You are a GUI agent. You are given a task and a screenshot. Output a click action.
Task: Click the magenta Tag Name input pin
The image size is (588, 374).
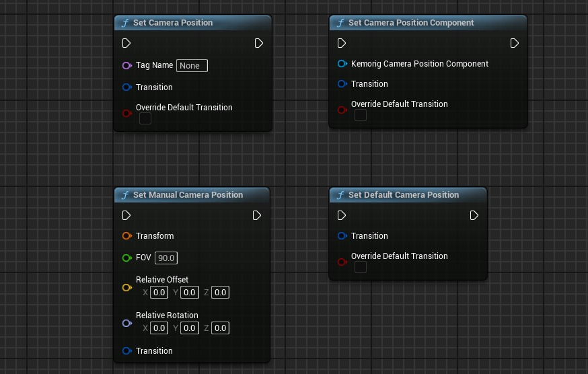point(126,66)
